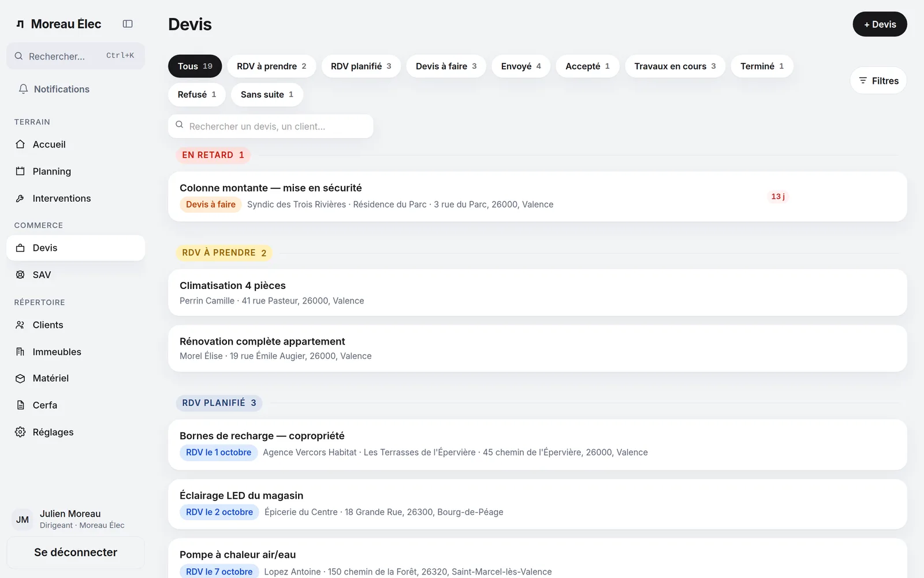Click the Cerfa document icon

(20, 405)
